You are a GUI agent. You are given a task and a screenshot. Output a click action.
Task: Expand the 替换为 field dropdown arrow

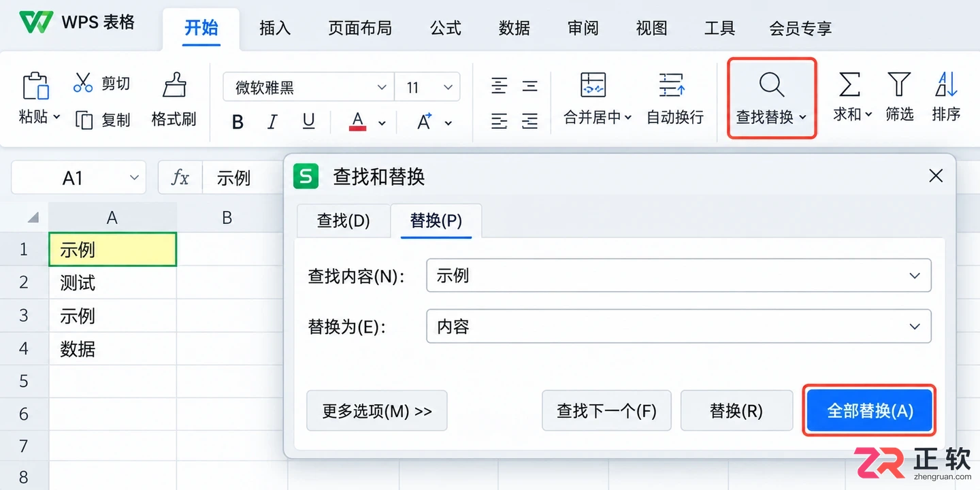(x=915, y=327)
